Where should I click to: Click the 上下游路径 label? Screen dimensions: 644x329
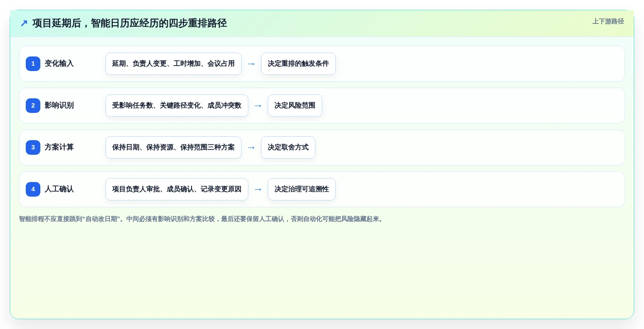[608, 21]
